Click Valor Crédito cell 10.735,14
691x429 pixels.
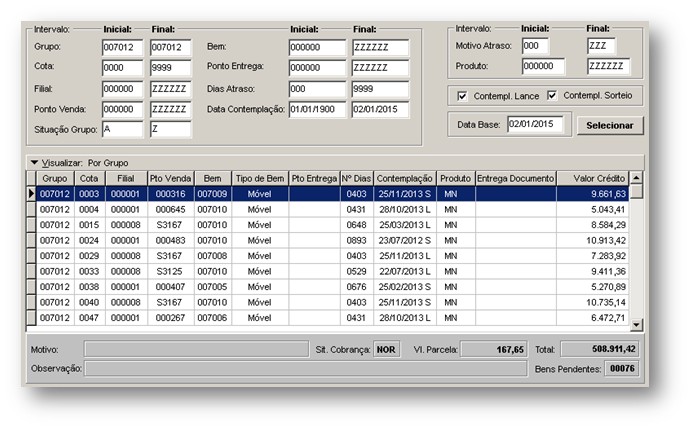pyautogui.click(x=593, y=302)
